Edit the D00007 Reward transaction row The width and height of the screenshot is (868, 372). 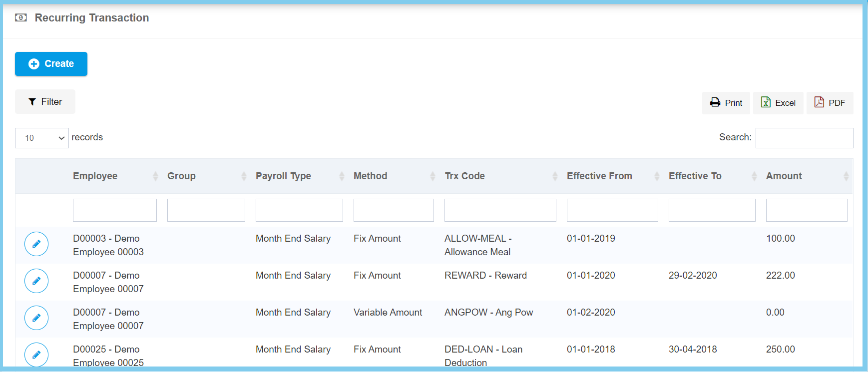coord(36,281)
